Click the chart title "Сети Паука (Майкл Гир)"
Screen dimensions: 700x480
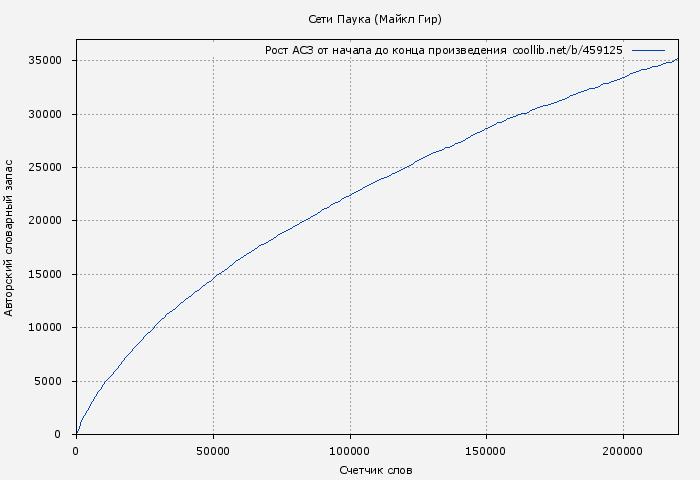pos(375,19)
